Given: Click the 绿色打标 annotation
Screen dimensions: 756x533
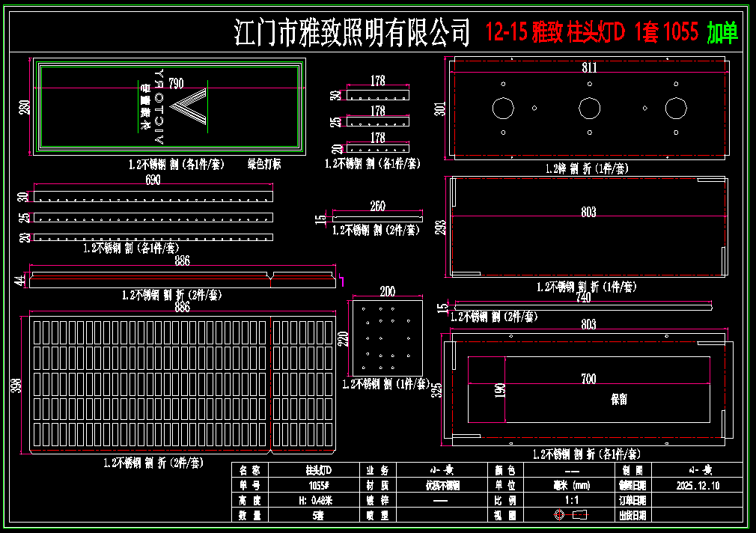Looking at the screenshot, I should point(264,164).
